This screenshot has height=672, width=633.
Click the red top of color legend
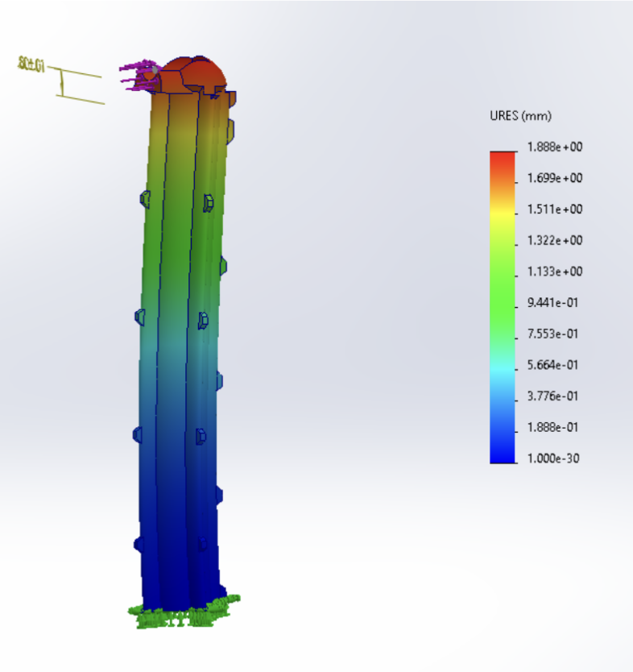tap(502, 158)
